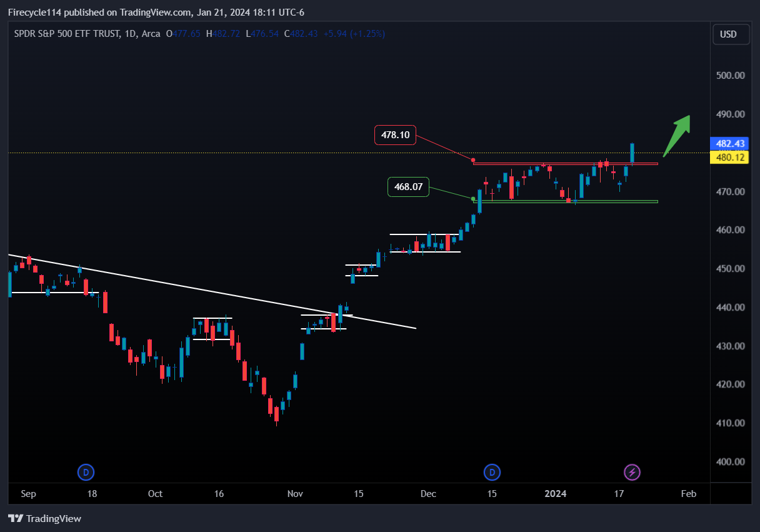Click the 450.00 price axis label
The image size is (760, 532).
click(x=731, y=268)
